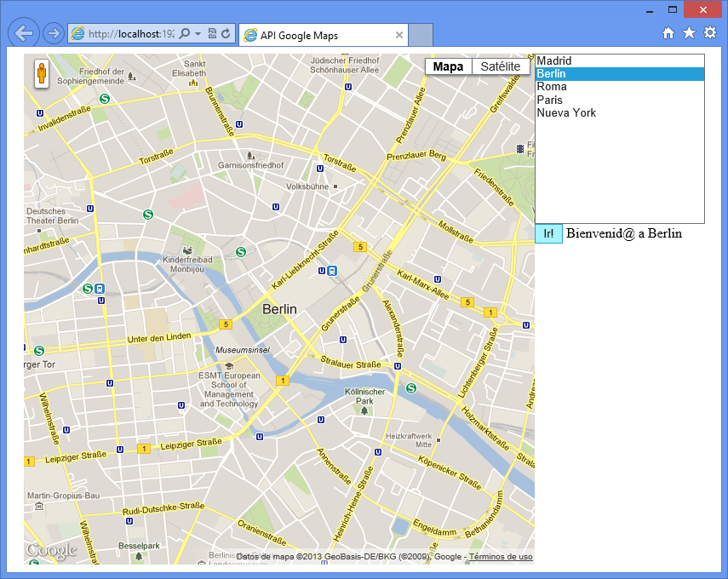Click the S-Bahn icon by Deutsches Theater
Image resolution: width=728 pixels, height=579 pixels.
147,214
